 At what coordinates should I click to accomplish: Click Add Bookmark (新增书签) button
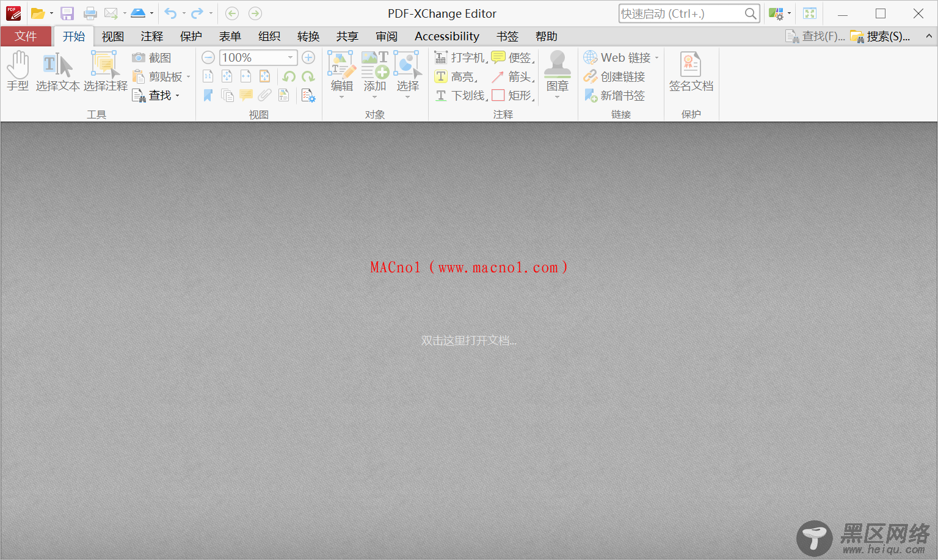point(614,95)
